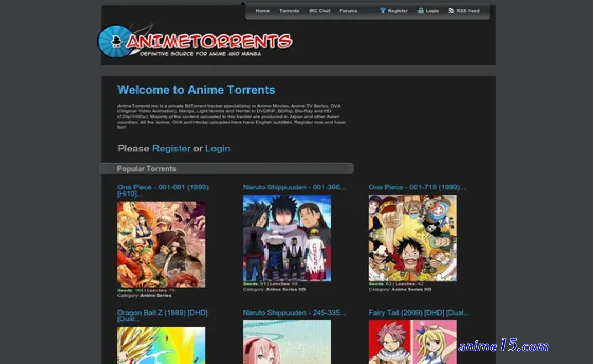Click One Piece 001-691 cover thumbnail
Viewport: 594px width, 364px height.
tap(161, 244)
